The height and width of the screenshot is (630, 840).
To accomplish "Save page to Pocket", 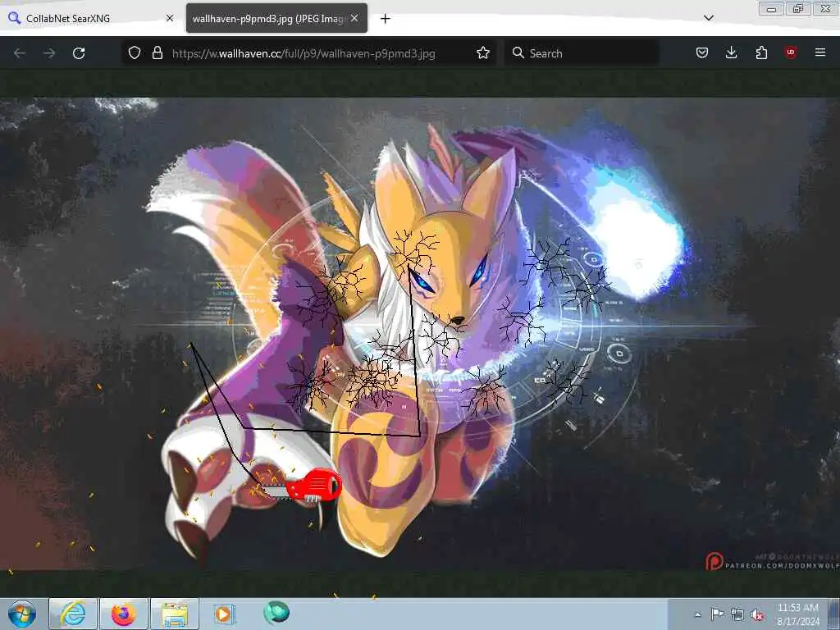I will pyautogui.click(x=702, y=52).
